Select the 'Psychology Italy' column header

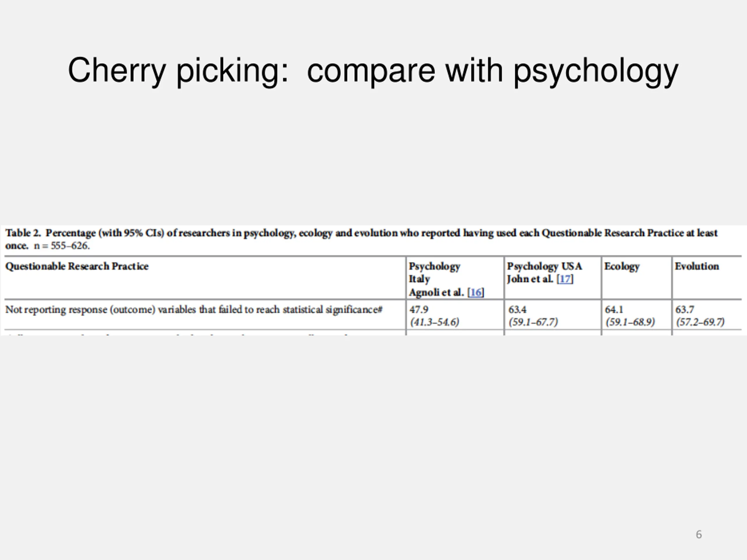[434, 272]
